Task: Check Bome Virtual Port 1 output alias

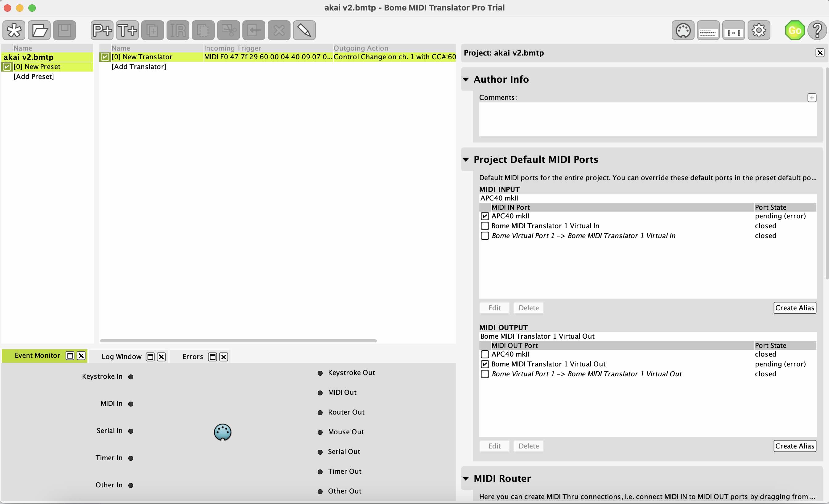Action: point(485,374)
